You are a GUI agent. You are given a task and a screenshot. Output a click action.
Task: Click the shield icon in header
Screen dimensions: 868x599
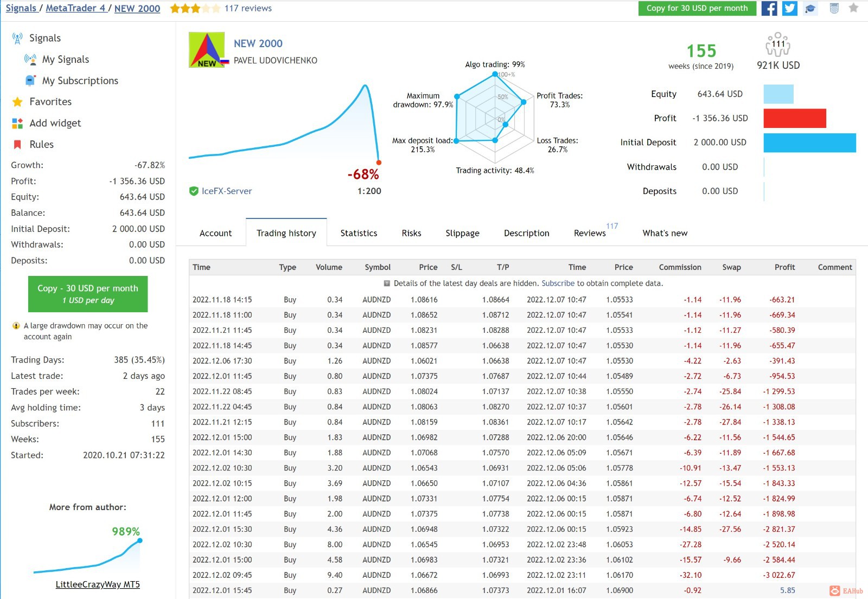coord(834,8)
